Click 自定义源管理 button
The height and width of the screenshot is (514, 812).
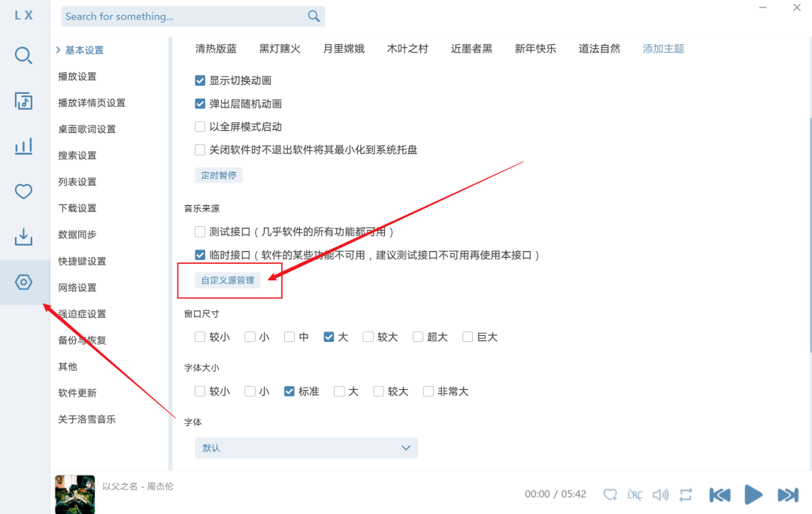[x=228, y=280]
